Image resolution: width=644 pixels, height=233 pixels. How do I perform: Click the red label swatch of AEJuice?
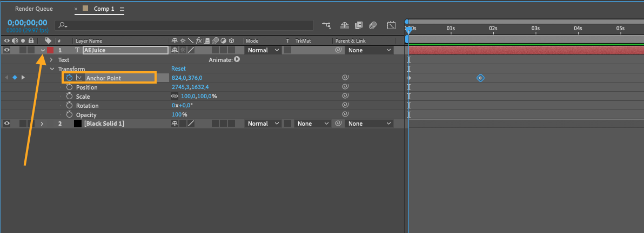pyautogui.click(x=50, y=50)
